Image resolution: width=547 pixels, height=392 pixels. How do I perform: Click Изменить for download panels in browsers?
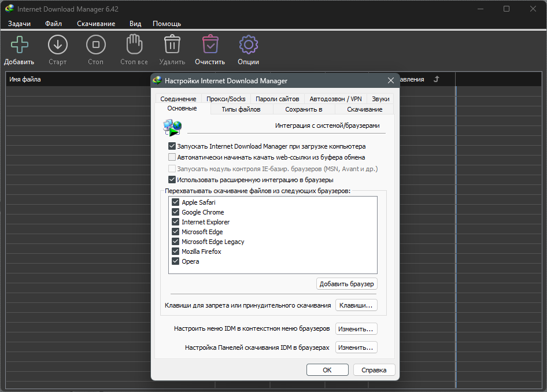point(356,347)
